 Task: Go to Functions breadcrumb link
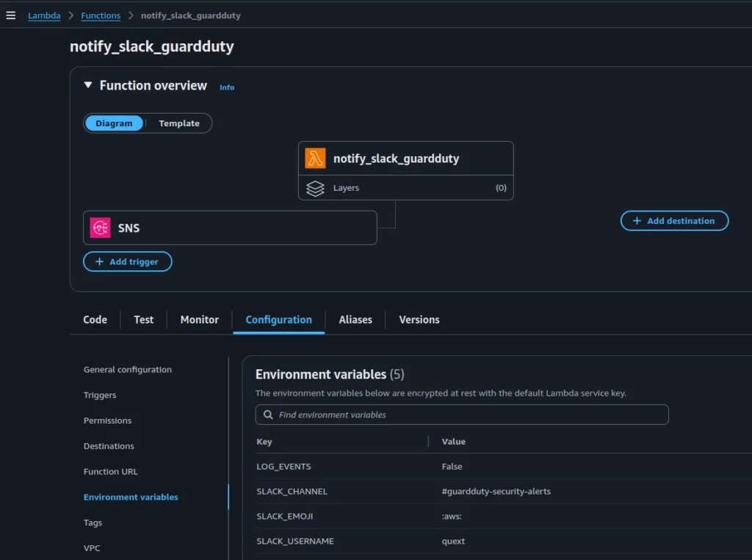(x=101, y=15)
